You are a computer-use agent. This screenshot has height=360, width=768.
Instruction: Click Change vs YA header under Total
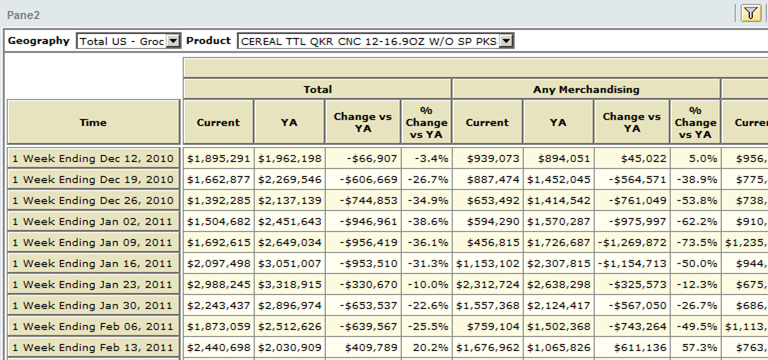click(x=362, y=122)
